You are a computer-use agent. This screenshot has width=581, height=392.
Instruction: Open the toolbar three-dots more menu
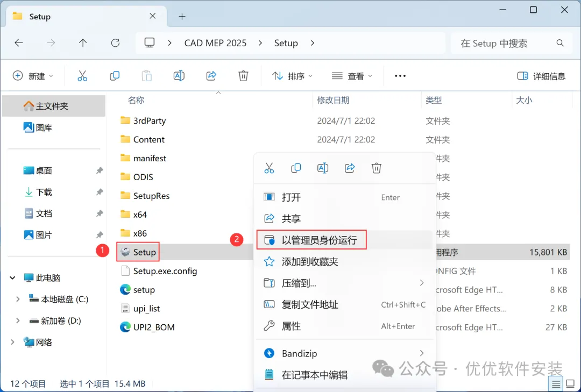click(x=400, y=76)
